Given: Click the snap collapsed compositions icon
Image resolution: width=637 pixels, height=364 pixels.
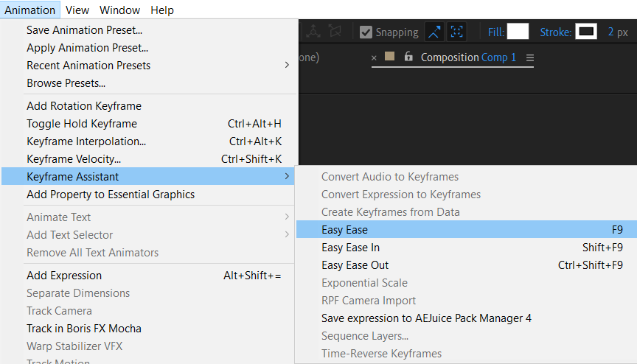Looking at the screenshot, I should 457,32.
